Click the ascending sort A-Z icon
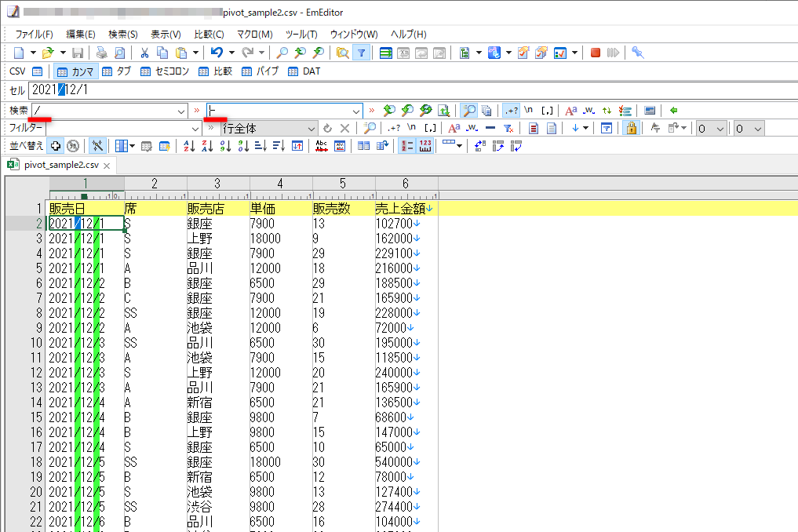Image resolution: width=798 pixels, height=532 pixels. click(x=188, y=146)
